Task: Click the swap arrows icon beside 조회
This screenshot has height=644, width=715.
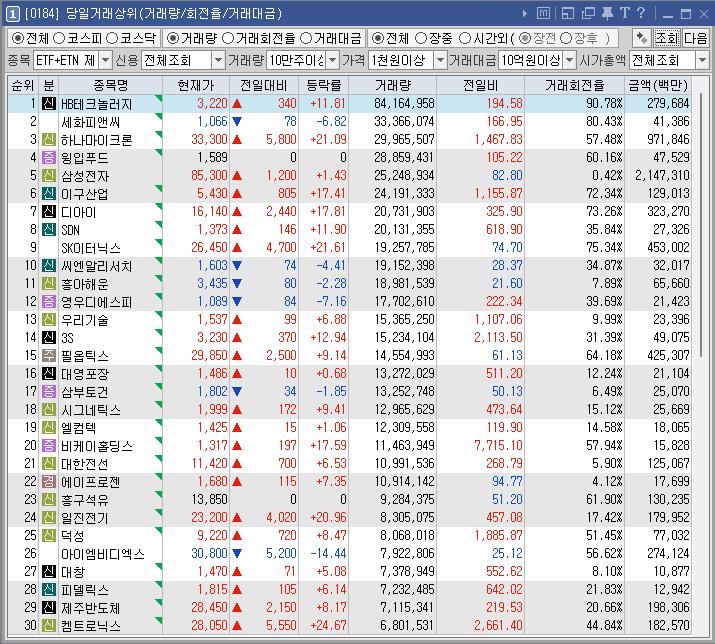Action: point(642,38)
